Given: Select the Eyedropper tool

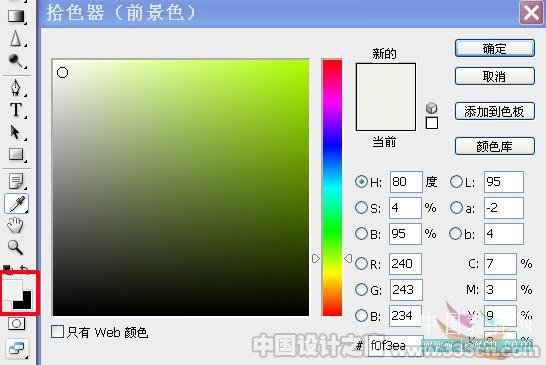Looking at the screenshot, I should point(16,204).
